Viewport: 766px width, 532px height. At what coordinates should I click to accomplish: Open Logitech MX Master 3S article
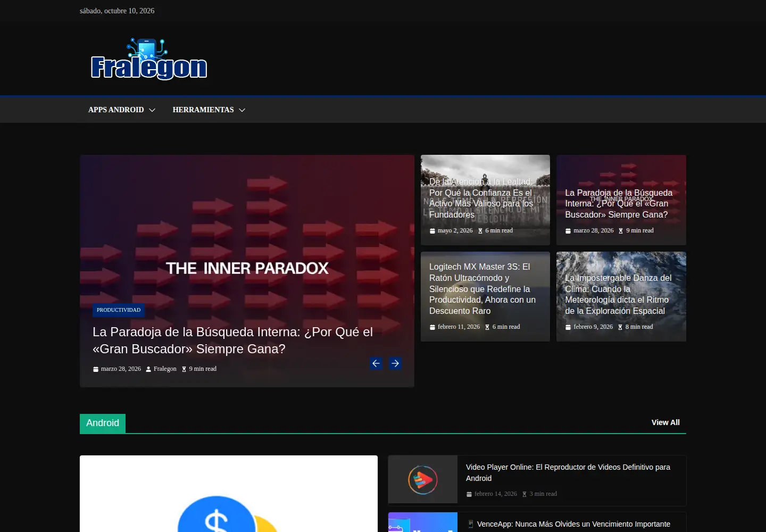pyautogui.click(x=482, y=289)
